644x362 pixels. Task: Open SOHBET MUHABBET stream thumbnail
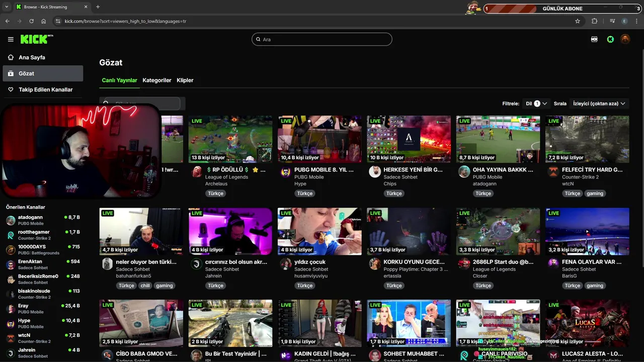pos(409,323)
